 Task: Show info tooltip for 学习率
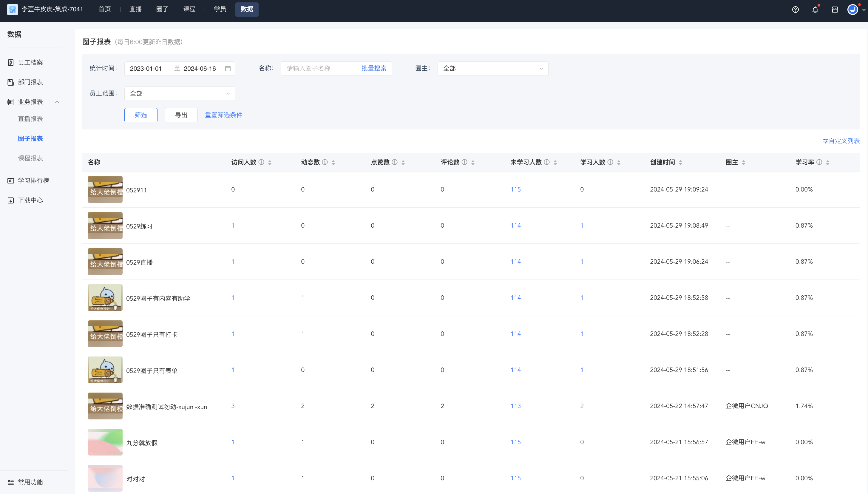coord(819,162)
